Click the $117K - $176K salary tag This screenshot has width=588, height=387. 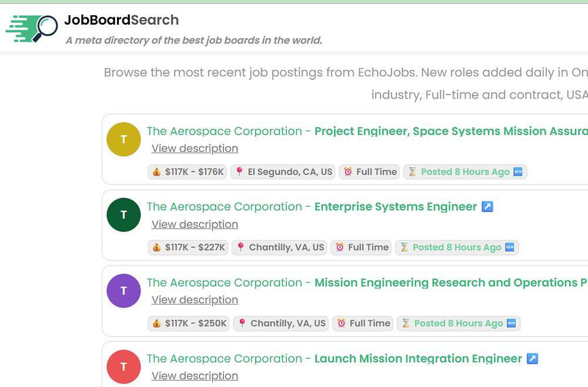click(x=188, y=172)
